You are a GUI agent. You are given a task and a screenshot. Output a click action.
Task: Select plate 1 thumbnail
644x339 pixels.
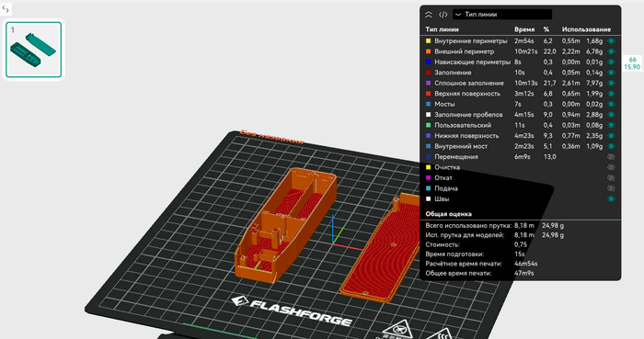coord(34,50)
